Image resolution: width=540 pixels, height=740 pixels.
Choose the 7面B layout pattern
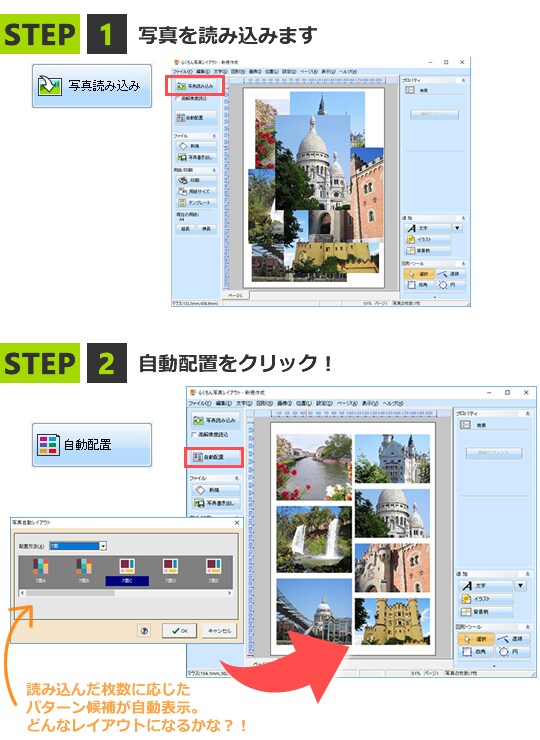click(84, 571)
